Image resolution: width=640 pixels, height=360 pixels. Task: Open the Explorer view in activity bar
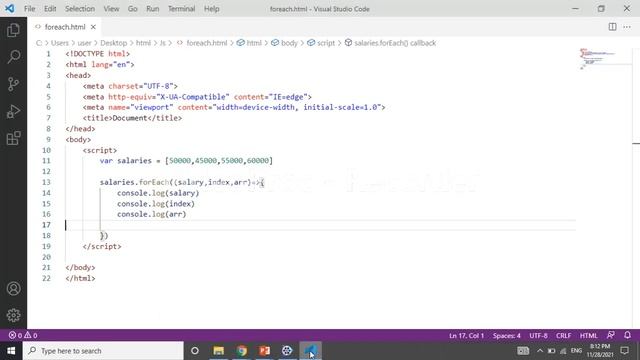13,30
